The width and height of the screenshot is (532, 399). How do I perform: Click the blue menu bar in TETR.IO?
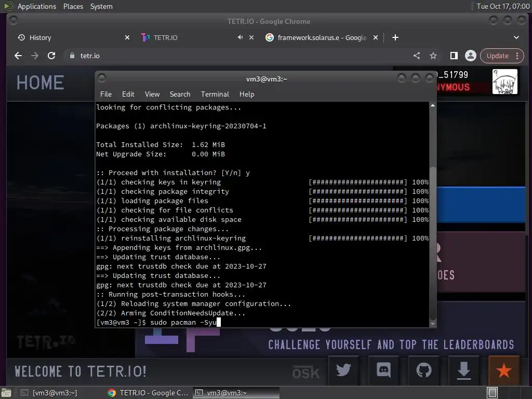481,205
